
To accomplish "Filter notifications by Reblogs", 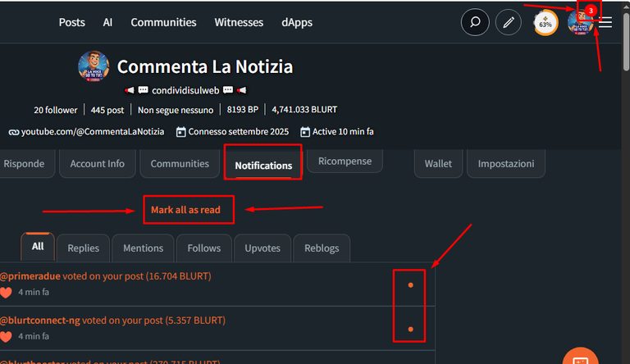I will 322,248.
